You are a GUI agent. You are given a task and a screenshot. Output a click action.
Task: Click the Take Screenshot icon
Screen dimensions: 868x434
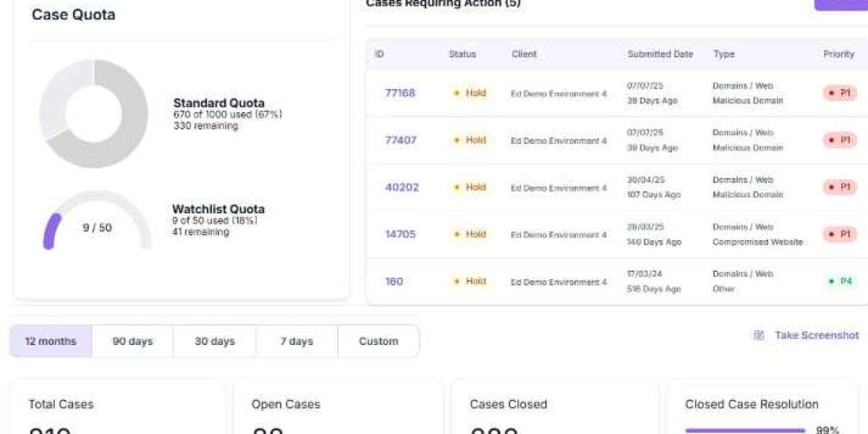pyautogui.click(x=759, y=336)
